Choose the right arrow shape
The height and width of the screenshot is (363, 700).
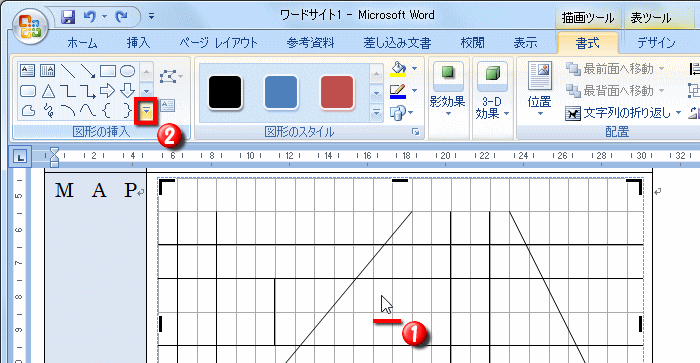tap(108, 91)
